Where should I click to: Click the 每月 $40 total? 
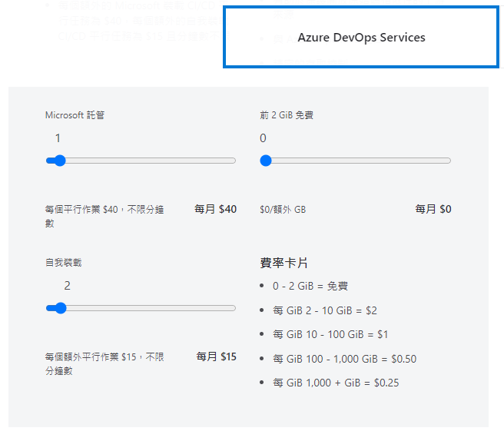tap(215, 209)
